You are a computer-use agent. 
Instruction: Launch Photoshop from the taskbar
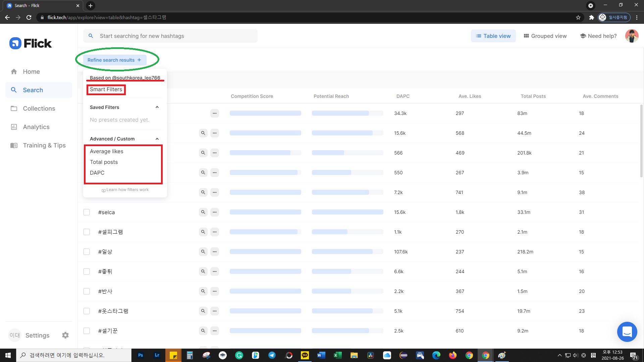point(141,355)
